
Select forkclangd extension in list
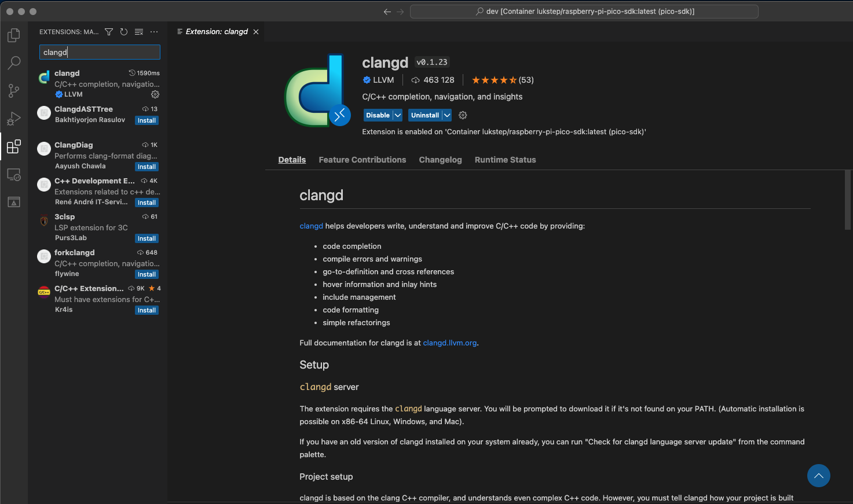pos(98,263)
